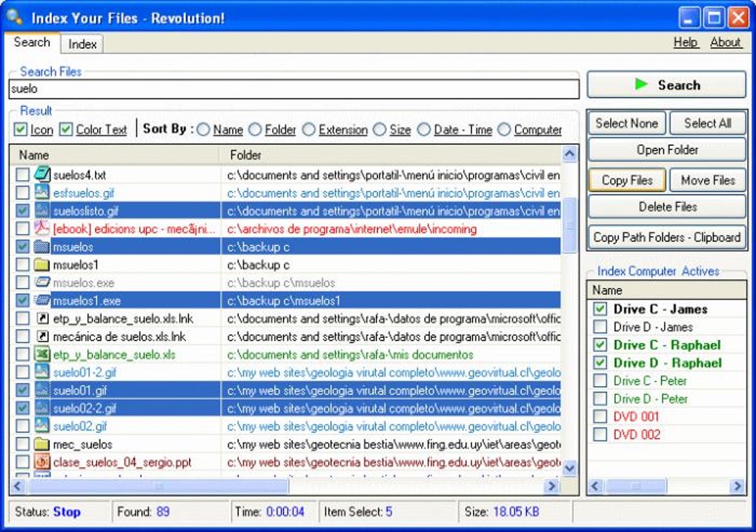Screen dimensions: 756x532
Task: Click the folder icon next to mec_suelos
Action: (42, 444)
